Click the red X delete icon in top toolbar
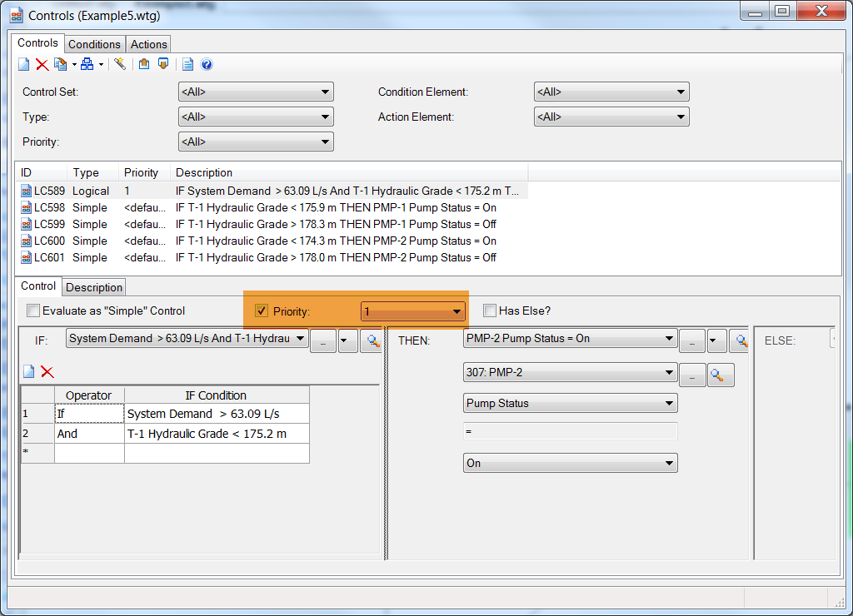 pos(42,64)
